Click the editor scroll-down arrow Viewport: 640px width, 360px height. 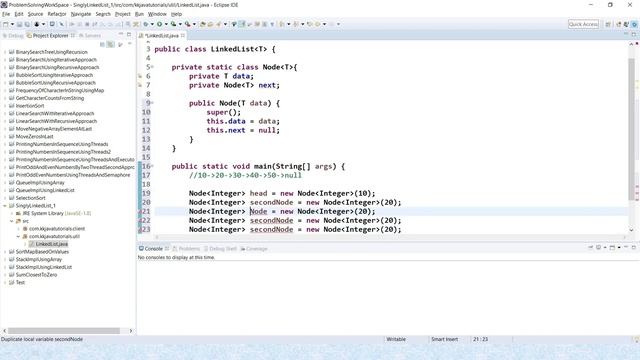(x=631, y=230)
